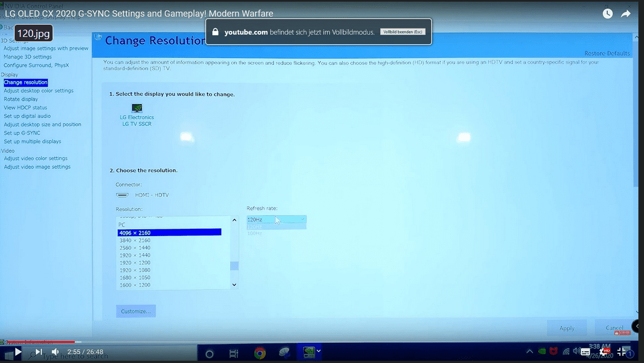Click the resolution list scroll-down arrow
Image resolution: width=644 pixels, height=363 pixels.
pos(234,285)
